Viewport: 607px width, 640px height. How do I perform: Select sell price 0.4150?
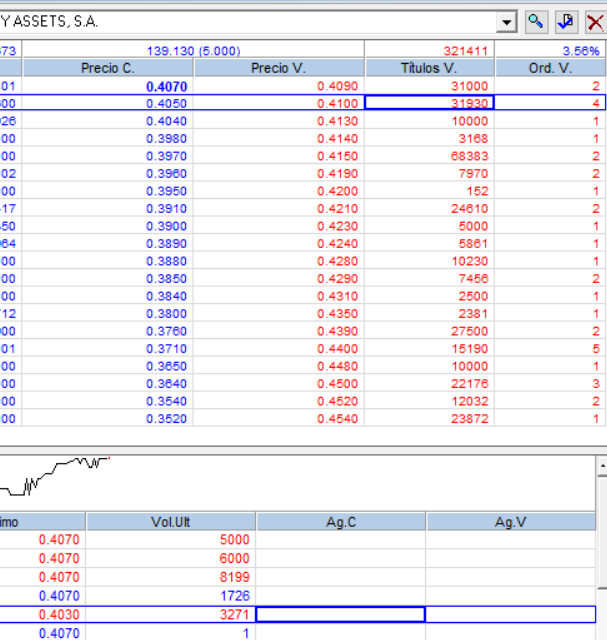point(337,156)
